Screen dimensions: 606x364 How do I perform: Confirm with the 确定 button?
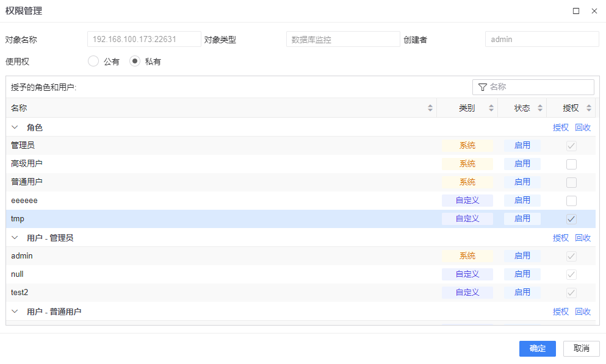click(537, 349)
